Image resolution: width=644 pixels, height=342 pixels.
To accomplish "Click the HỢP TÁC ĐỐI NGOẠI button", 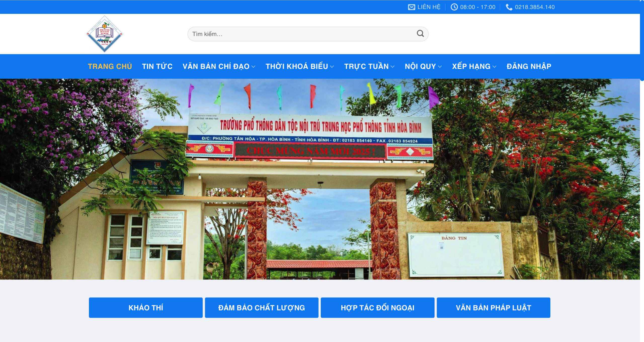I will pyautogui.click(x=377, y=307).
